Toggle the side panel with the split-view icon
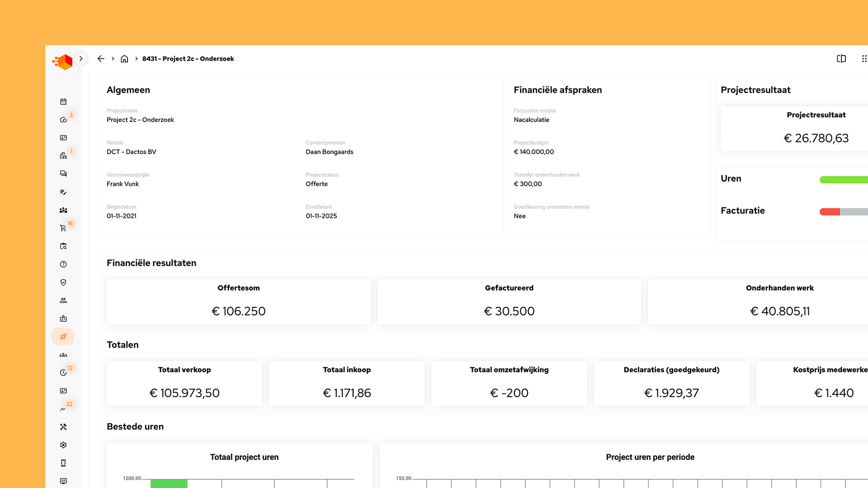Image resolution: width=868 pixels, height=488 pixels. [841, 59]
